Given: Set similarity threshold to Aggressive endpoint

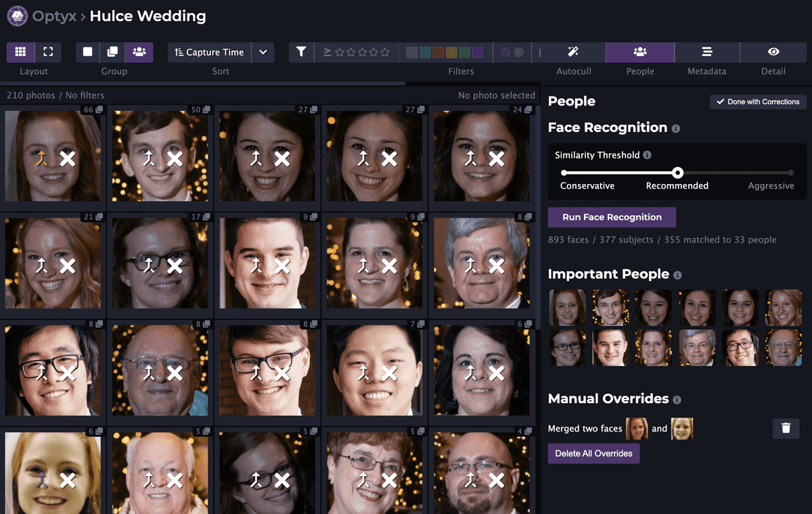Looking at the screenshot, I should (x=790, y=172).
